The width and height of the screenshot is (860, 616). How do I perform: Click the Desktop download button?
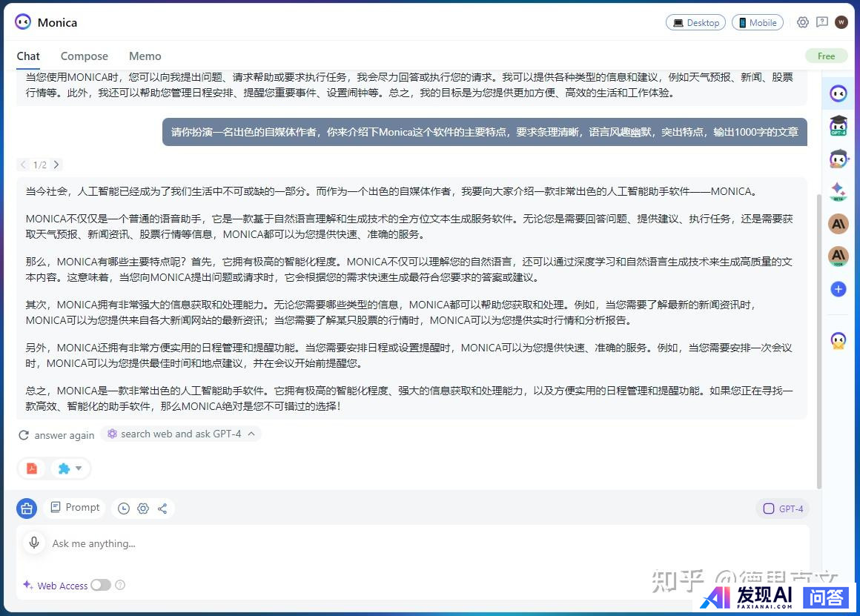pos(695,22)
